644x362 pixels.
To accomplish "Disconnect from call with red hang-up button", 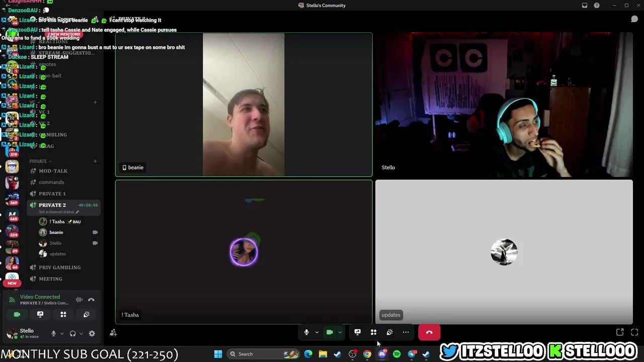I will pyautogui.click(x=429, y=332).
